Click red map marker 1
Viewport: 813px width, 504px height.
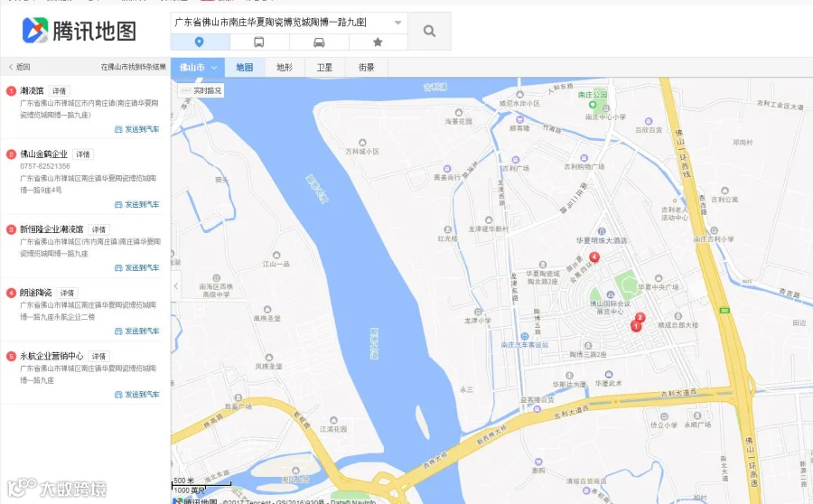coord(636,326)
